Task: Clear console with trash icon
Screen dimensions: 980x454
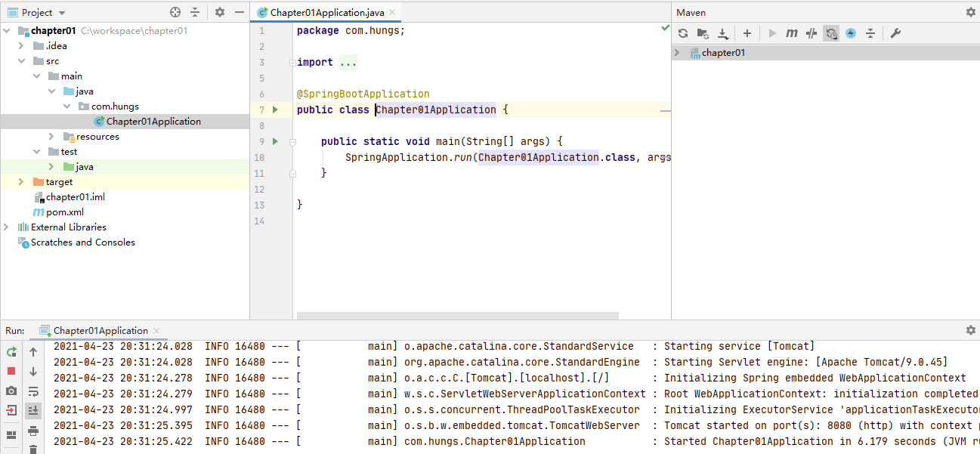Action: point(33,449)
